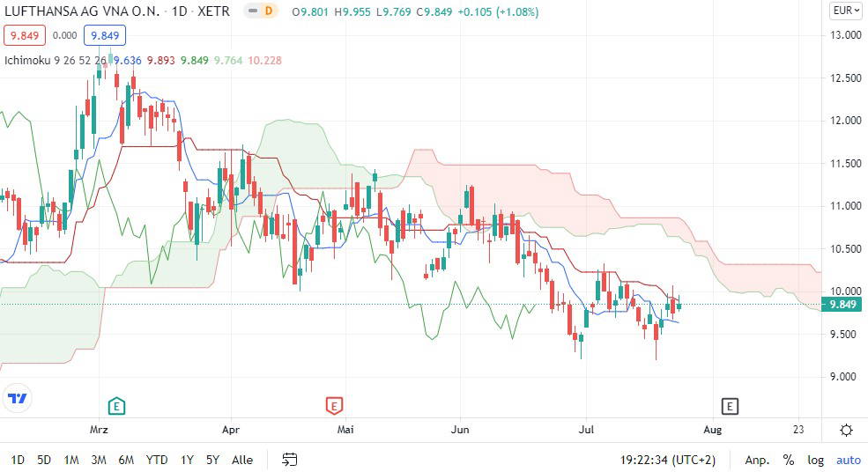The height and width of the screenshot is (472, 868).
Task: Toggle percent scale mode
Action: [789, 460]
